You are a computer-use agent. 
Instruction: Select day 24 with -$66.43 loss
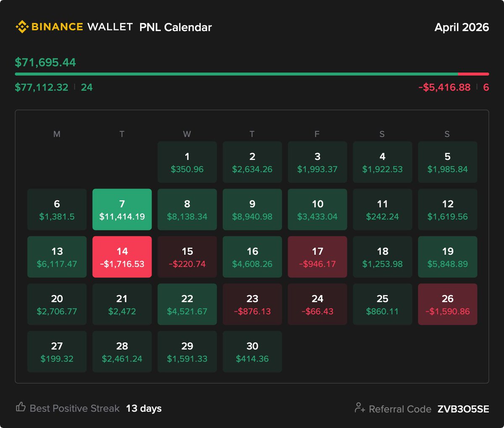click(318, 304)
